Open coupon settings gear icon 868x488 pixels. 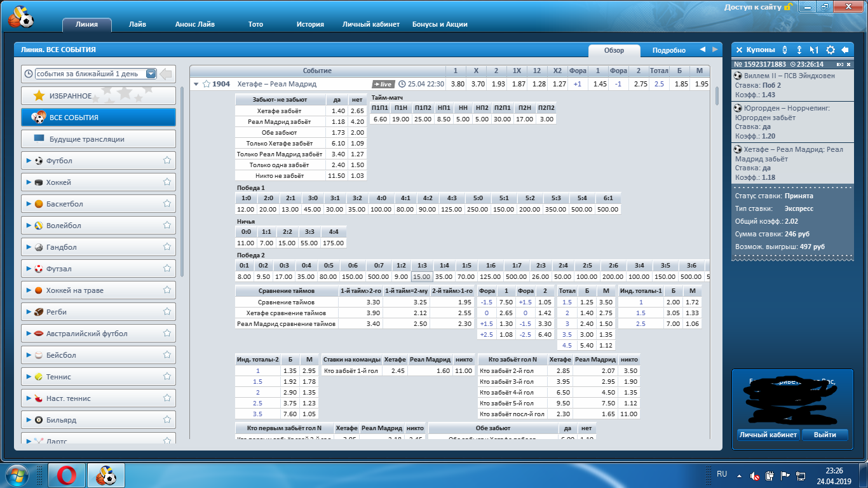[x=830, y=50]
